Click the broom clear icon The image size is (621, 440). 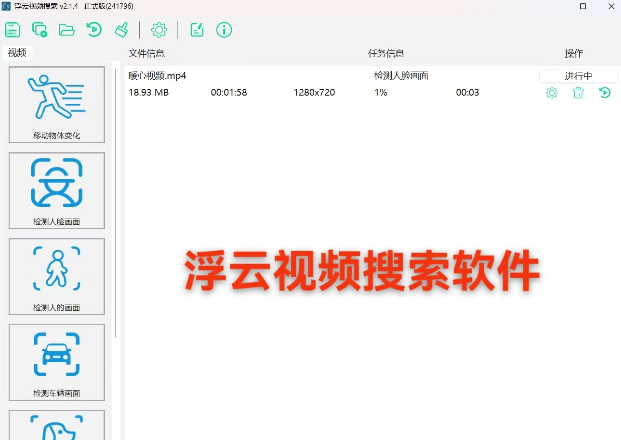[x=121, y=30]
